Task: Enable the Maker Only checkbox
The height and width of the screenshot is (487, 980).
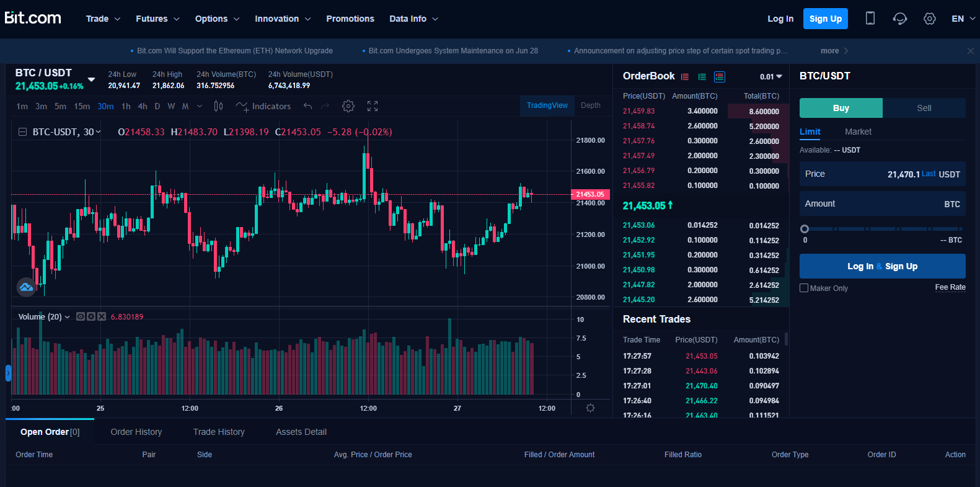Action: 804,288
